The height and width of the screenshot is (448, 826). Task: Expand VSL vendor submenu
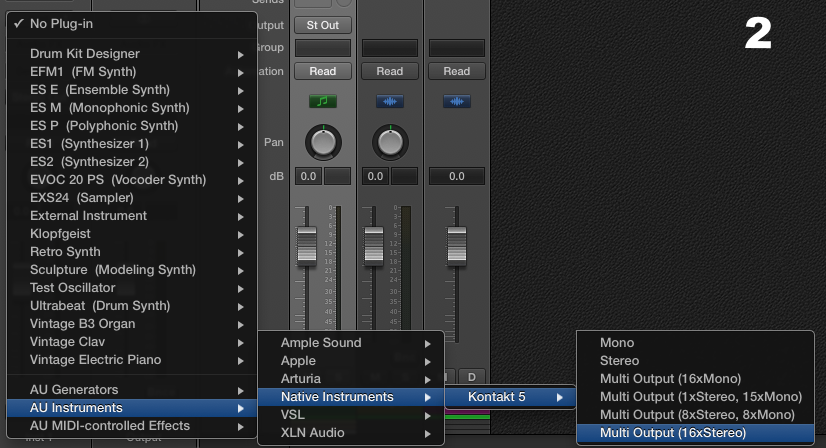(351, 415)
